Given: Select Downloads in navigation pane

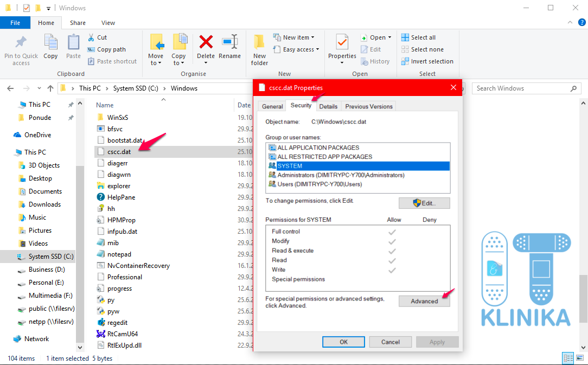Looking at the screenshot, I should pos(44,204).
